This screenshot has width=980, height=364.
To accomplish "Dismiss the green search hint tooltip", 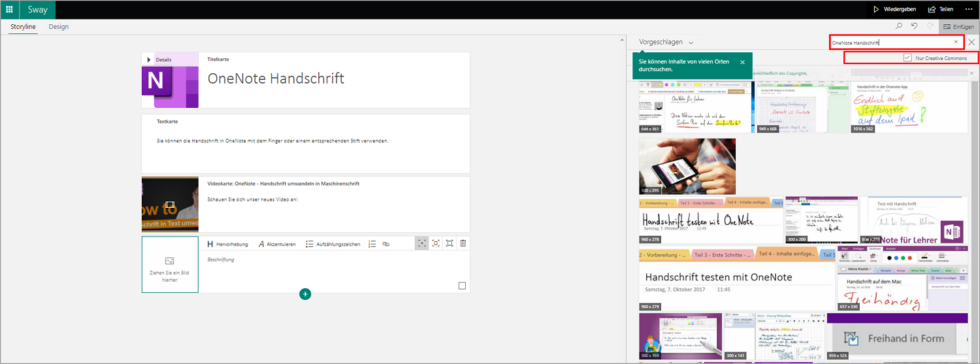I will coord(742,62).
